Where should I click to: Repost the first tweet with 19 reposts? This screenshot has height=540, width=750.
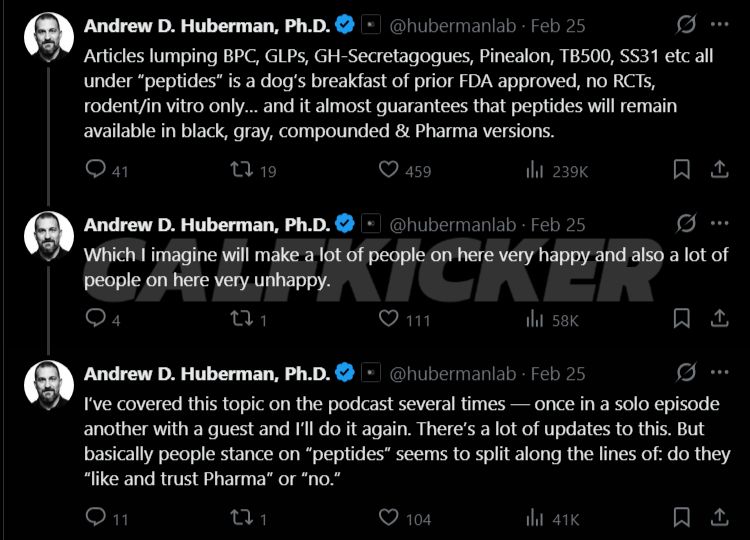242,170
